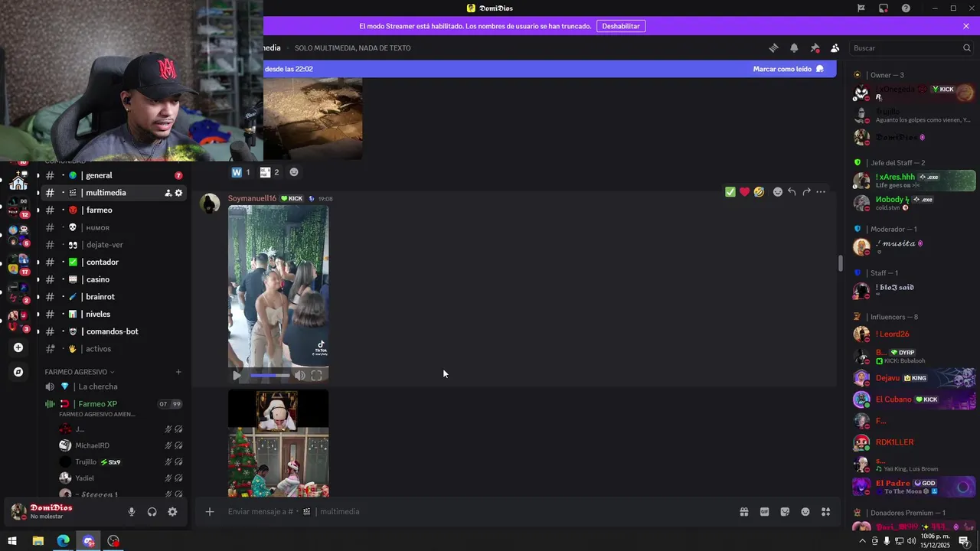Open user settings gear icon
The width and height of the screenshot is (980, 551).
(172, 512)
